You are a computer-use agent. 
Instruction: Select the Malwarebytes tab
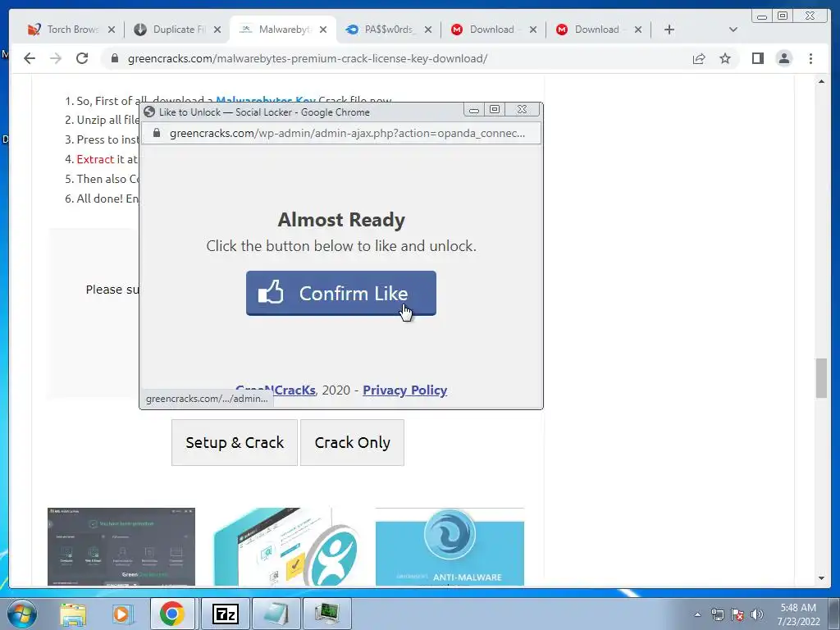click(x=283, y=30)
